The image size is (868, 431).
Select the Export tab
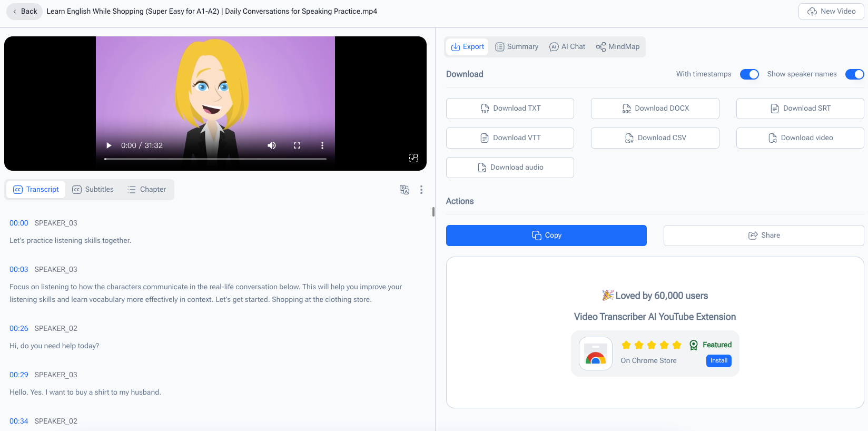468,47
